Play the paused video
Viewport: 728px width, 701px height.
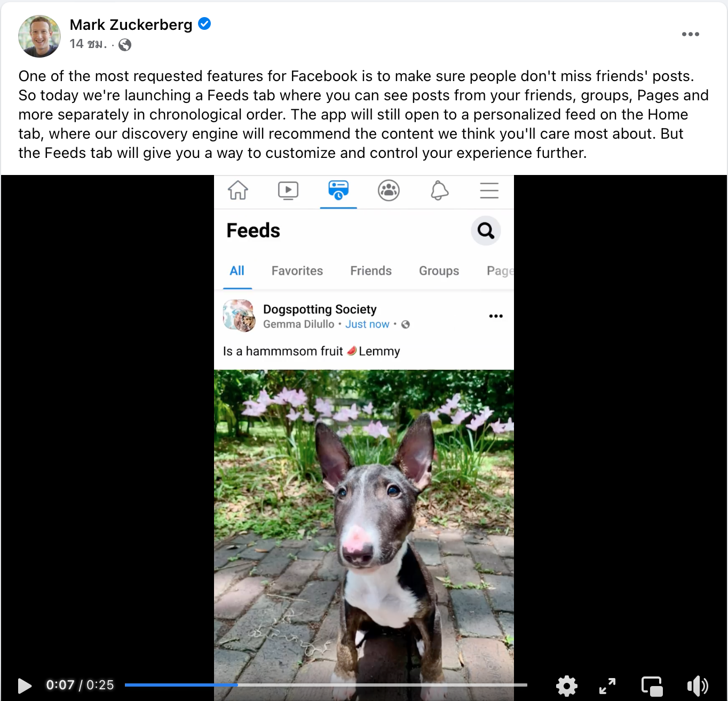(x=25, y=686)
